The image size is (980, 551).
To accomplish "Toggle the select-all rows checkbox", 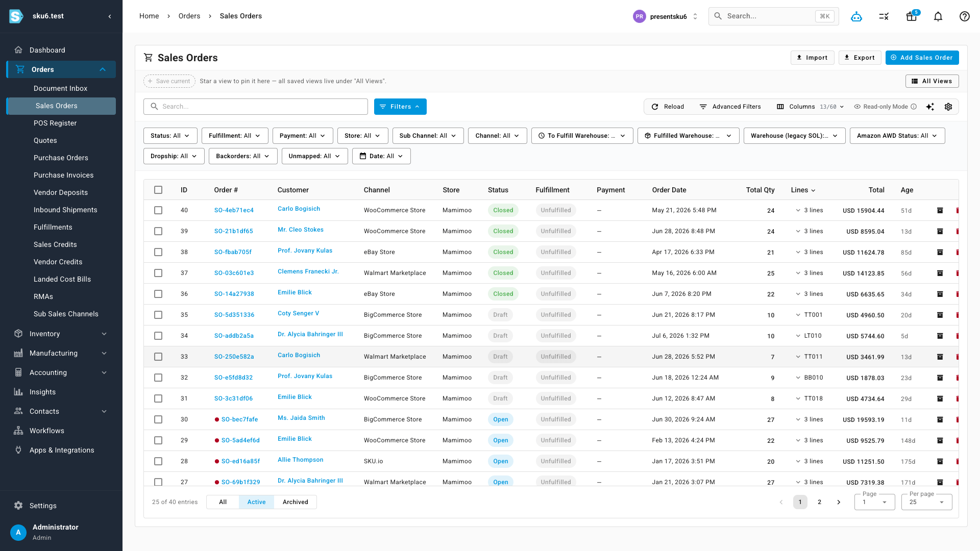I will (x=158, y=190).
